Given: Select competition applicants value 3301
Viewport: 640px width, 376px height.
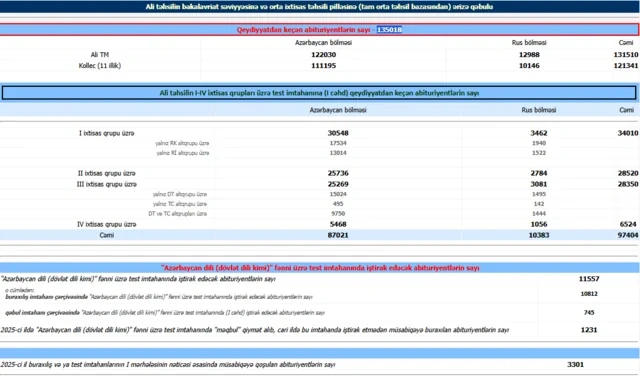Looking at the screenshot, I should (576, 364).
